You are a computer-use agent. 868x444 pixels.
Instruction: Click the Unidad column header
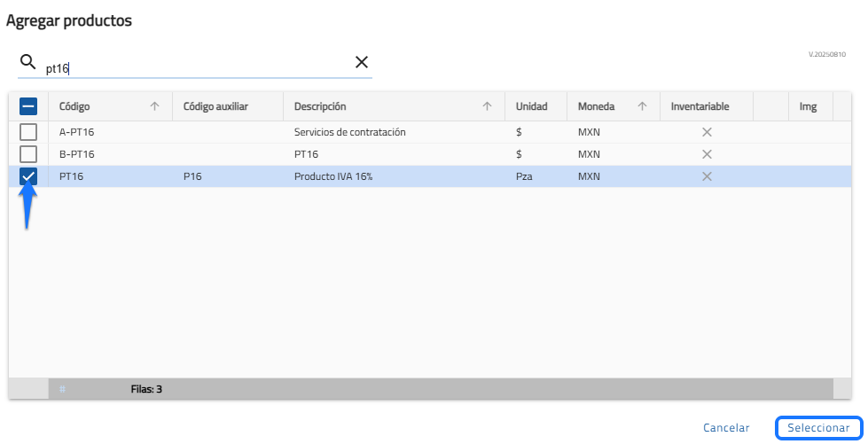click(532, 106)
